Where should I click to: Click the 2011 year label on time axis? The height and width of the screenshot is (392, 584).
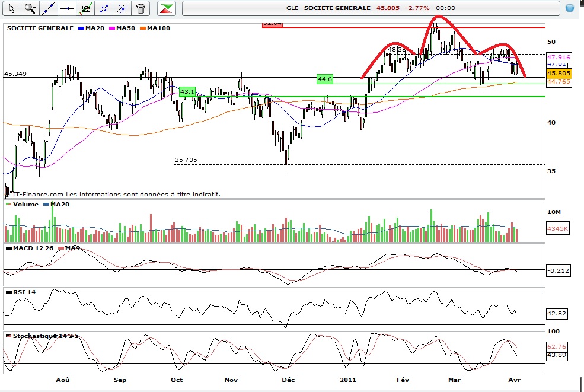(x=348, y=380)
